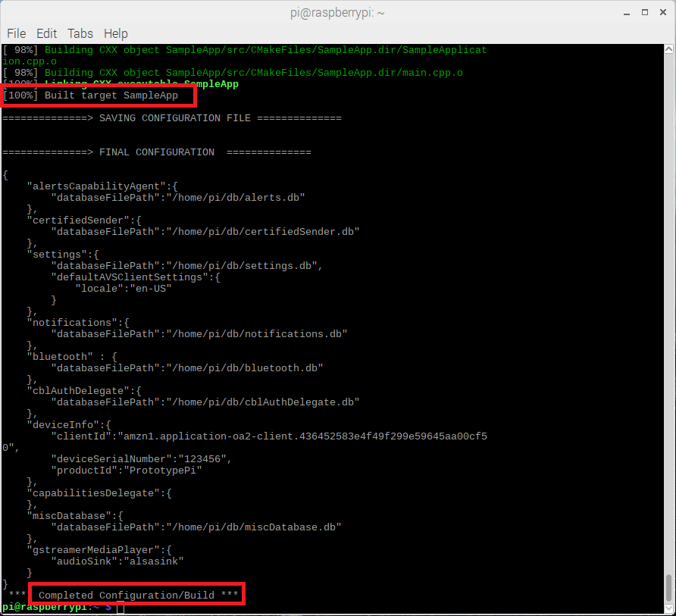
Task: Click the "gstreamerMediaPlayer" key
Action: [x=96, y=549]
